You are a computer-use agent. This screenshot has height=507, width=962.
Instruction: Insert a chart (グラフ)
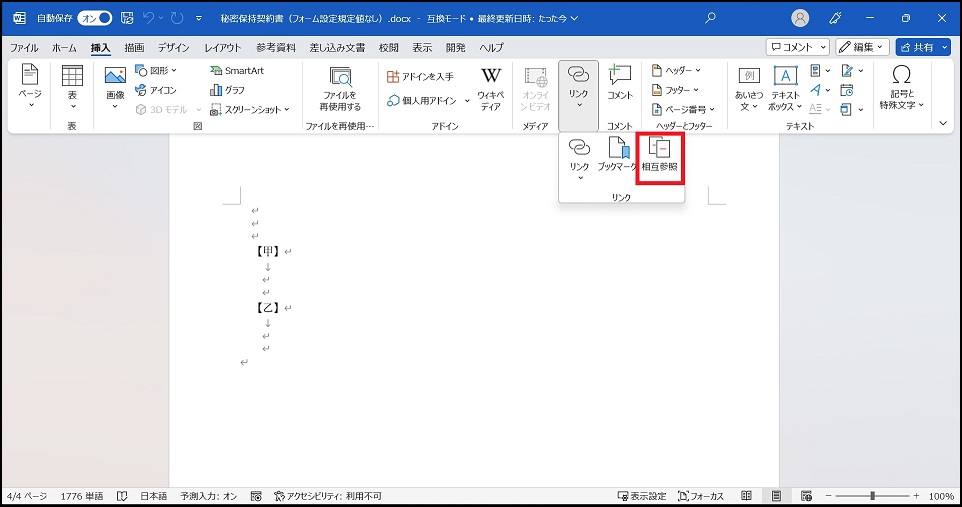coord(228,90)
